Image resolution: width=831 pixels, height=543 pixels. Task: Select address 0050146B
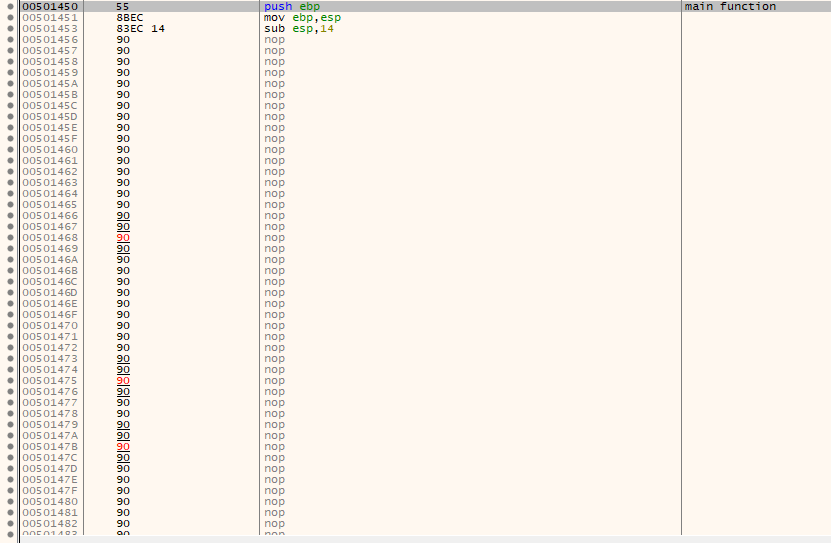[50, 270]
